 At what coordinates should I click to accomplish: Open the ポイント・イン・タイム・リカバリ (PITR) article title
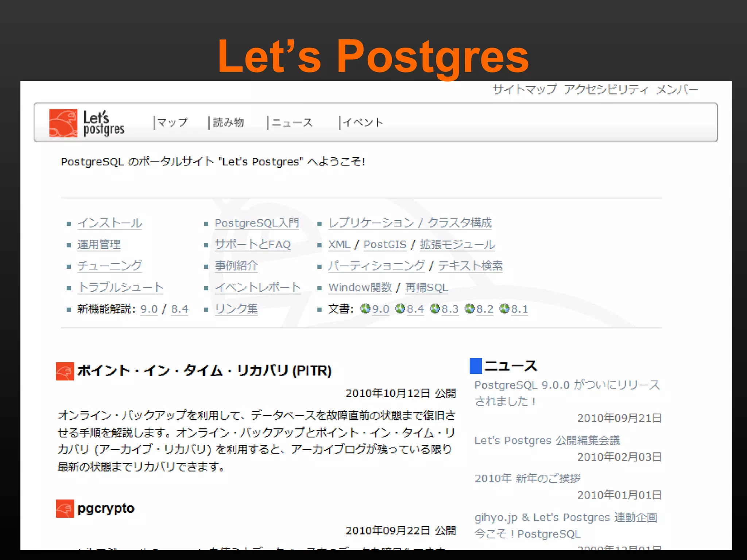coord(205,371)
